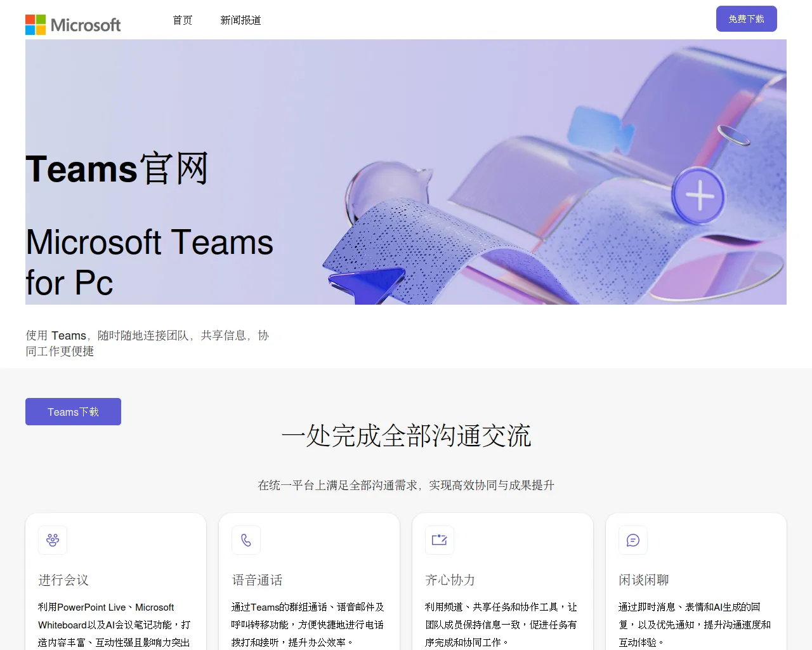Screen dimensions: 812x650
Task: Click the Teams官网 hero title
Action: (117, 169)
